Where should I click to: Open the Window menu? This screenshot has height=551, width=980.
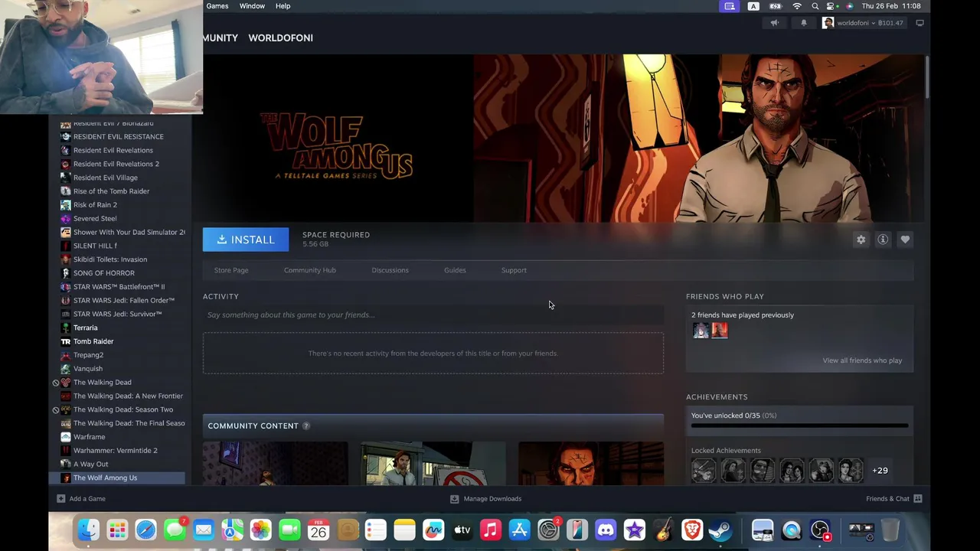tap(252, 6)
